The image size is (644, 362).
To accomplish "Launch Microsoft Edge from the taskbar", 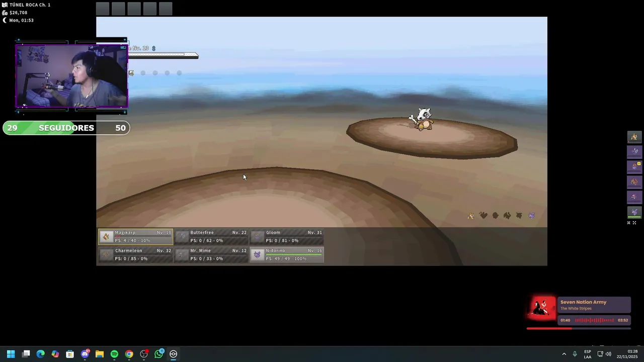I will tap(40, 354).
